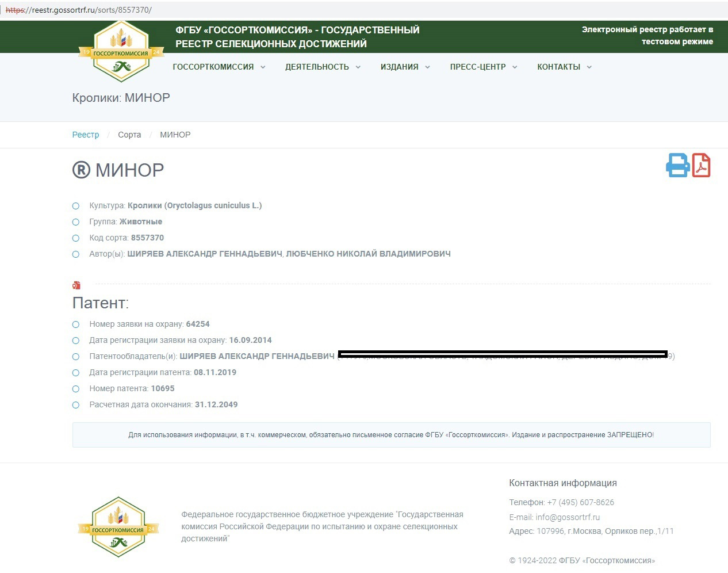Click the МИНОР breadcrumb item
This screenshot has width=728, height=573.
(175, 135)
